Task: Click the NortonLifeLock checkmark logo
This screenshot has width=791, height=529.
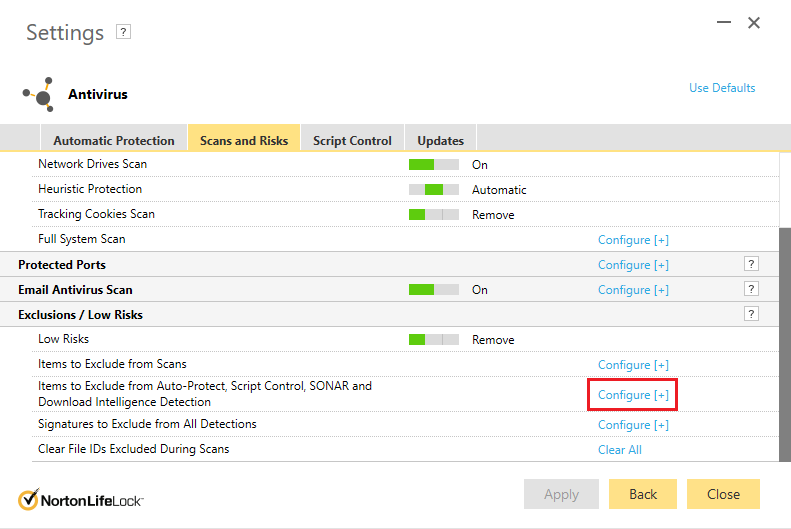Action: 28,500
